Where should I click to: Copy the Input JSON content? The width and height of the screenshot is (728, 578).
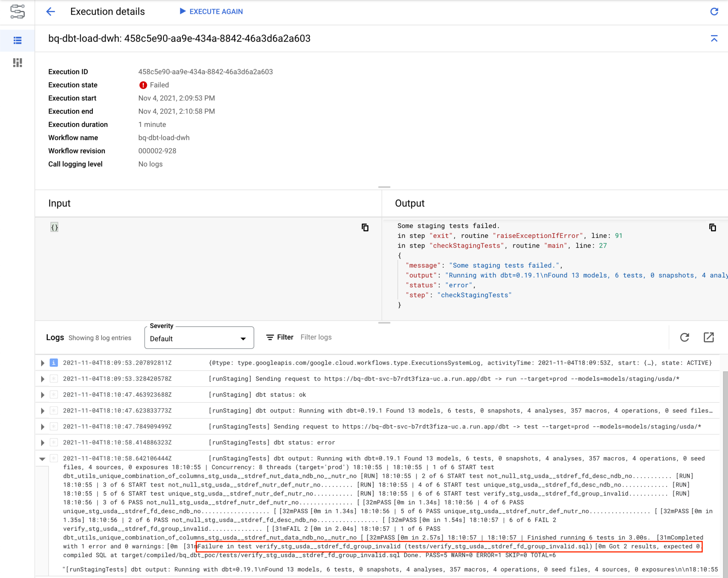(x=365, y=228)
